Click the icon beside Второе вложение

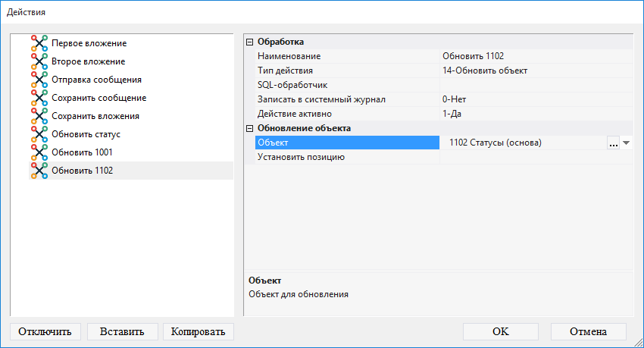[x=39, y=61]
